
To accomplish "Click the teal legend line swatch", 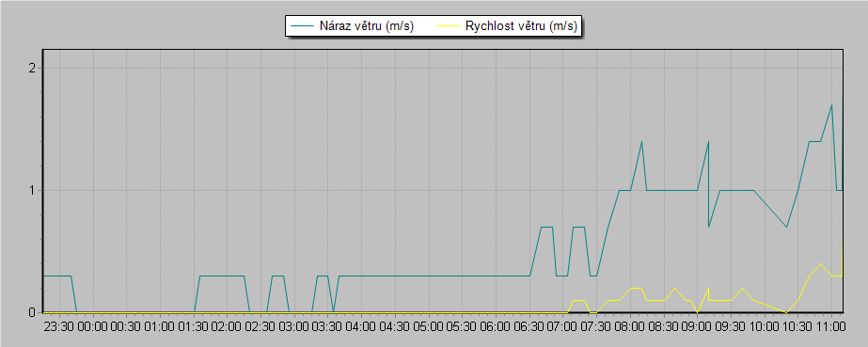I will tap(301, 26).
